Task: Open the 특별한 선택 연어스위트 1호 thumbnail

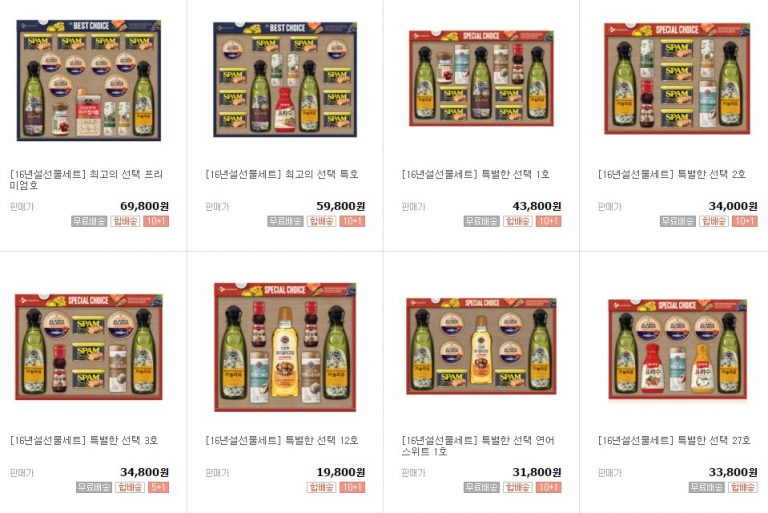Action: (481, 346)
